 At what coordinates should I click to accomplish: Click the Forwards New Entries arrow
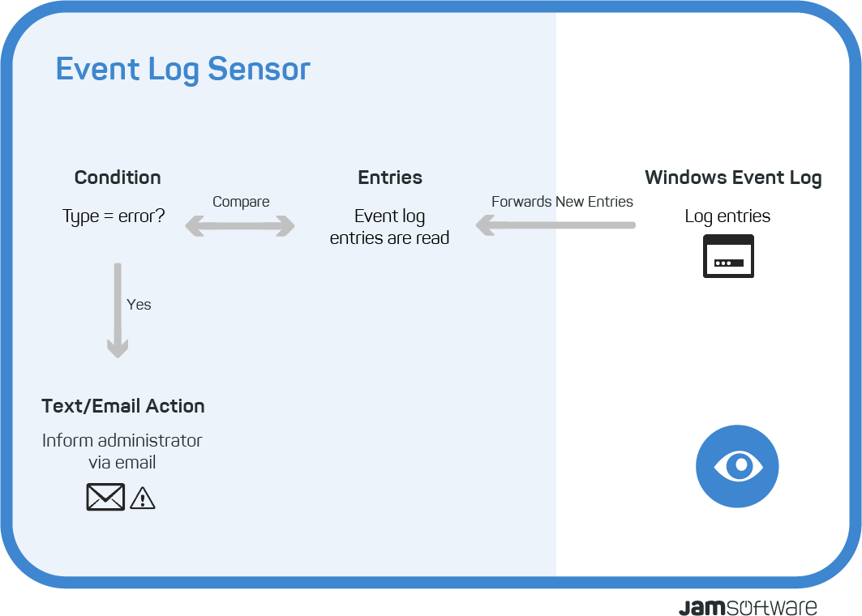coord(555,225)
